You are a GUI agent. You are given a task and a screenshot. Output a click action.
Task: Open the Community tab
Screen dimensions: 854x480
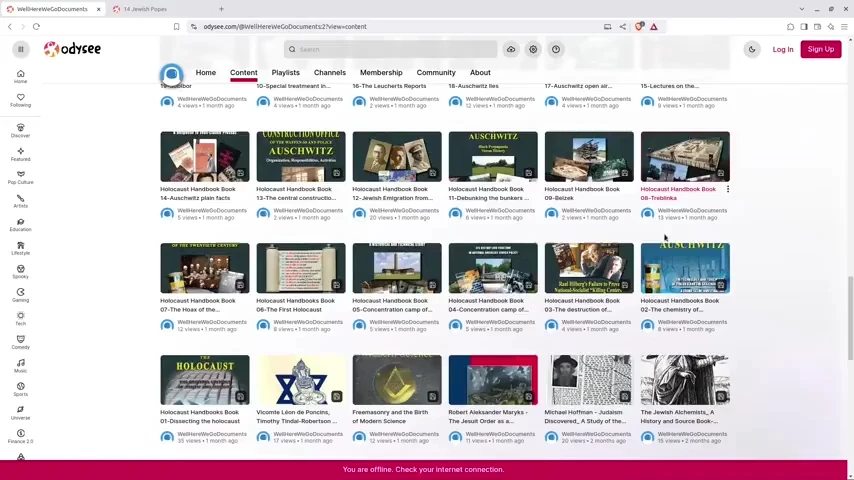pyautogui.click(x=436, y=72)
